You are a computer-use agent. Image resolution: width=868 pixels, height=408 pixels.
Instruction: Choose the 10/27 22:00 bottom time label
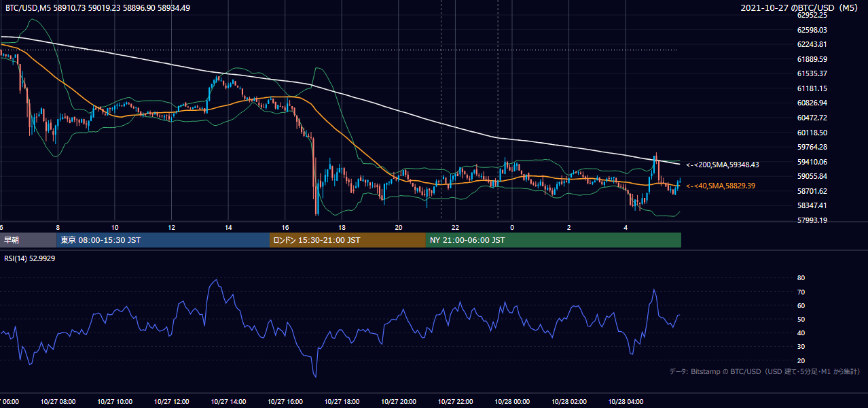[455, 402]
